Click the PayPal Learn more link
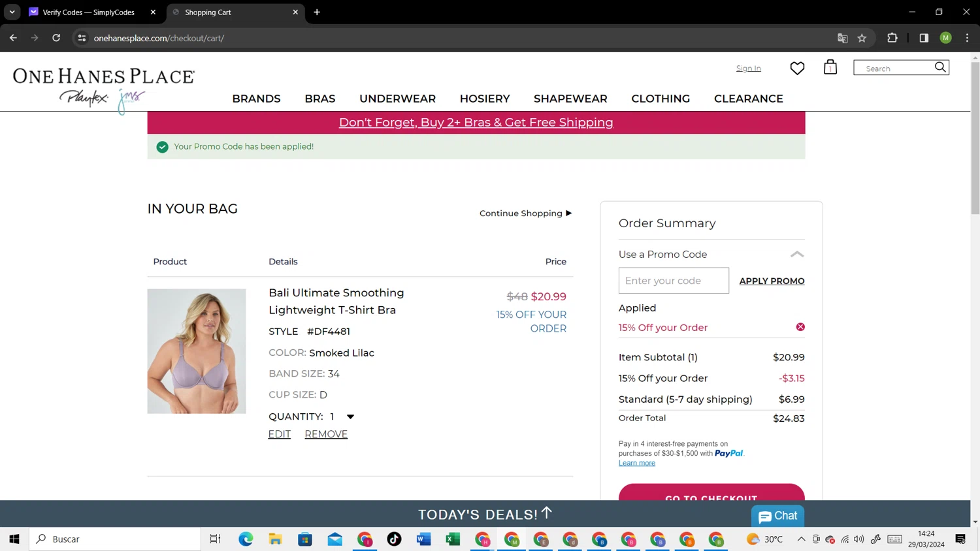Image resolution: width=980 pixels, height=551 pixels. 637,463
